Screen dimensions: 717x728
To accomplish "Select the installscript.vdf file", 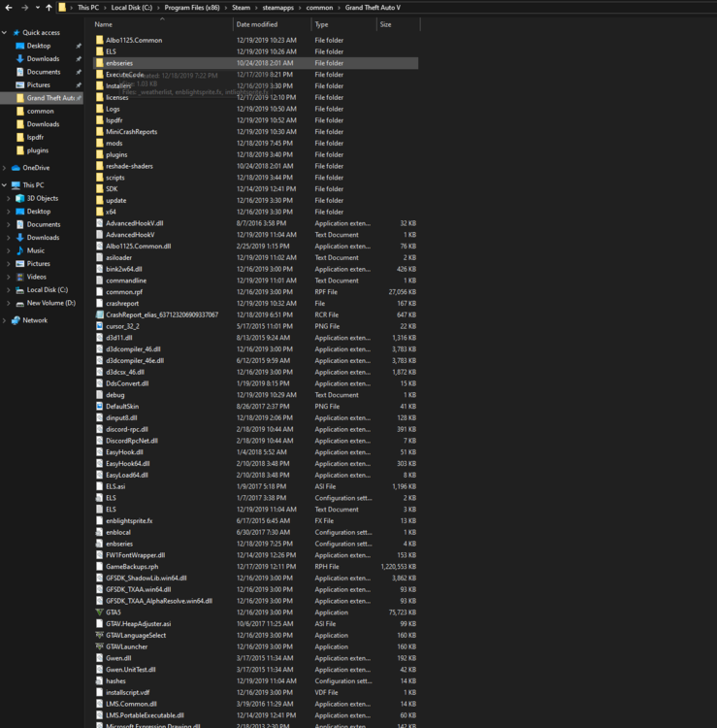I will [256, 692].
